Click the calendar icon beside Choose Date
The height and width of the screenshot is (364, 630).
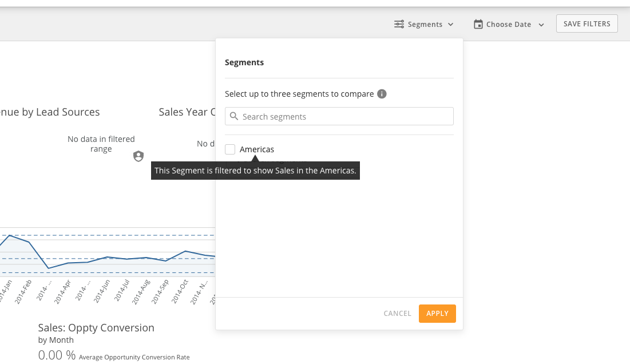pos(478,24)
